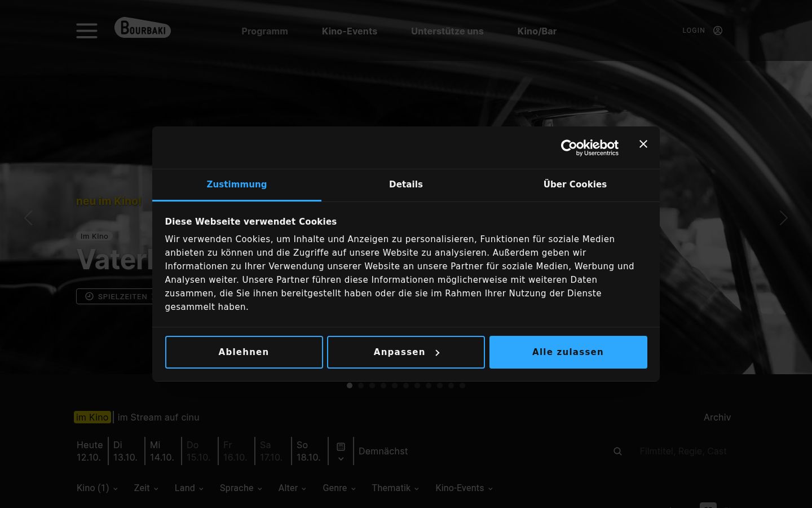Viewport: 812px width, 508px height.
Task: Expand the Kino (1) filter dropdown
Action: click(97, 488)
